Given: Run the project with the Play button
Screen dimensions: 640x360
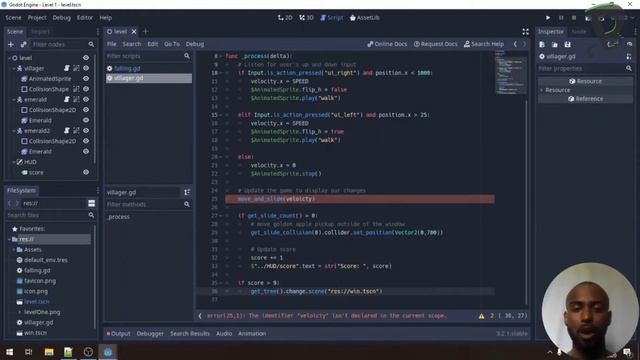Looking at the screenshot, I should (x=548, y=18).
